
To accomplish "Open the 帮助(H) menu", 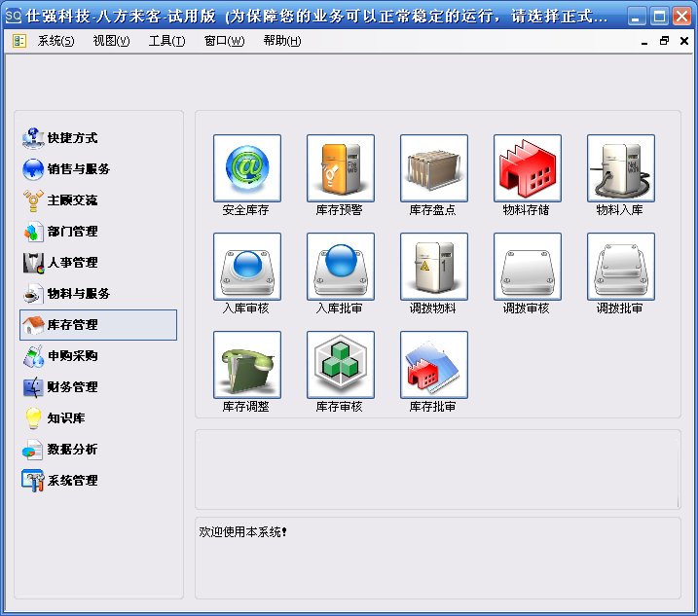I will click(281, 41).
